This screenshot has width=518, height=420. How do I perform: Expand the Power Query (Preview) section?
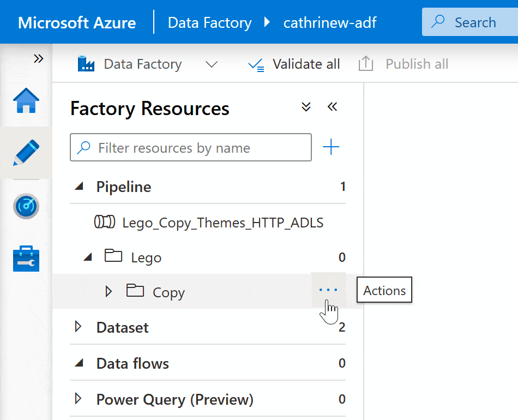(78, 399)
